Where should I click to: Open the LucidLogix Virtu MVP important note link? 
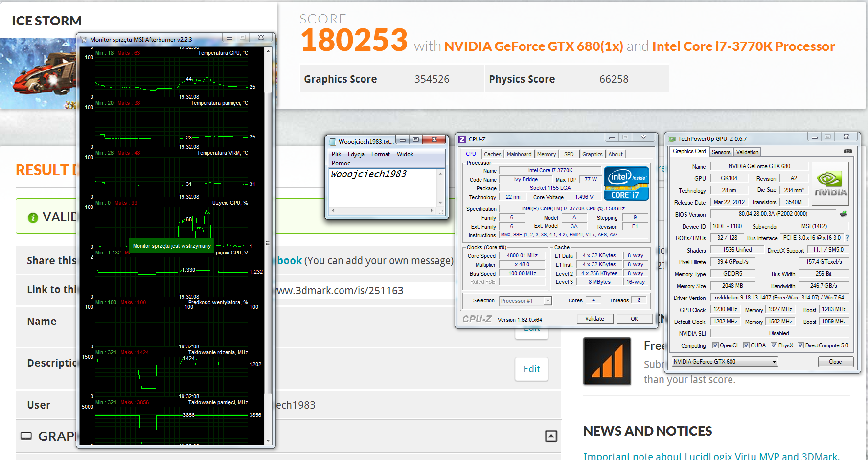tap(711, 456)
